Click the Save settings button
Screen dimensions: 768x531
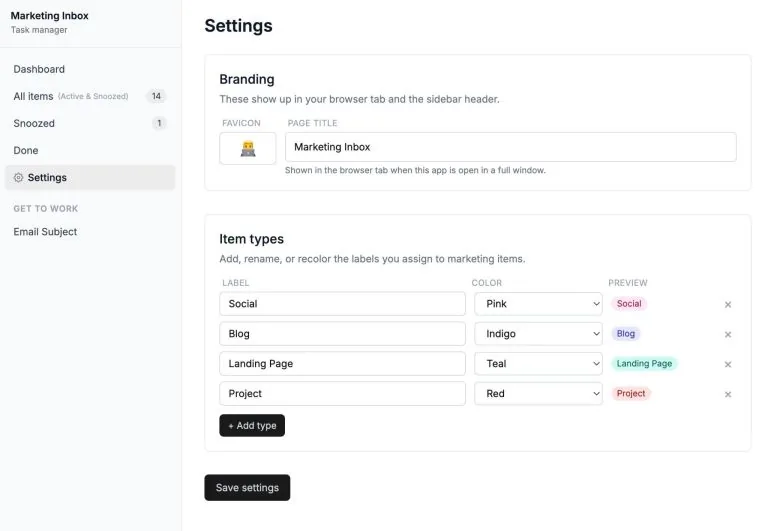(x=247, y=487)
